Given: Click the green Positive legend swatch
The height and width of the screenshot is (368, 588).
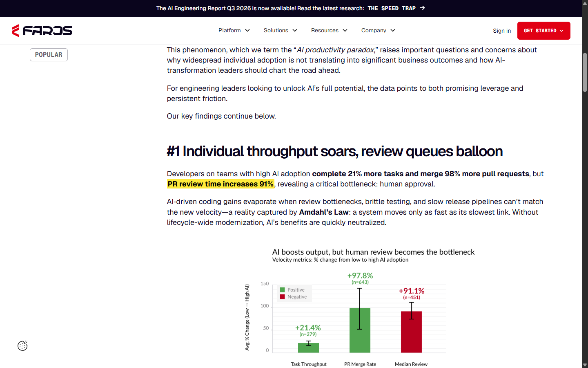Looking at the screenshot, I should pyautogui.click(x=282, y=290).
